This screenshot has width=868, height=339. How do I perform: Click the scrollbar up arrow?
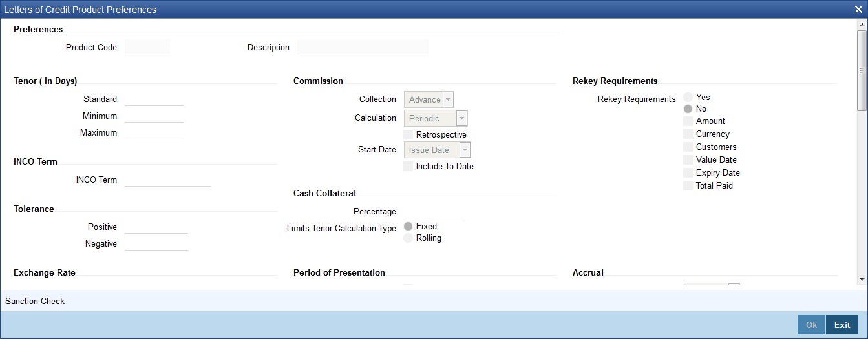[x=862, y=25]
